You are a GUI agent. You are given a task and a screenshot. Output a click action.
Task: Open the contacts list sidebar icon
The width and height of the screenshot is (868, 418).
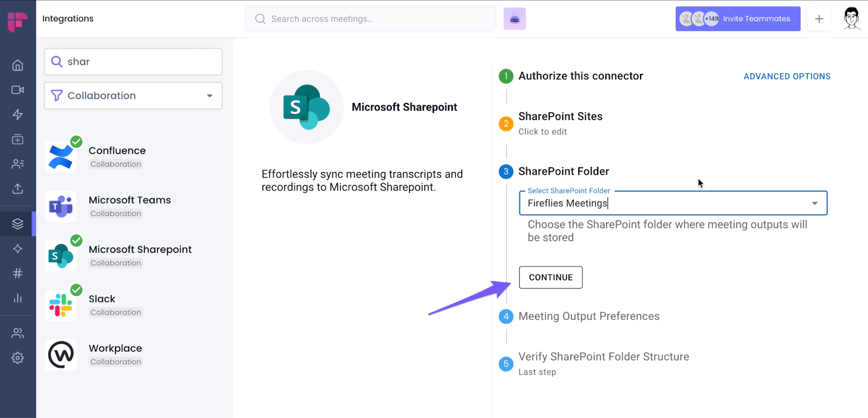click(17, 163)
